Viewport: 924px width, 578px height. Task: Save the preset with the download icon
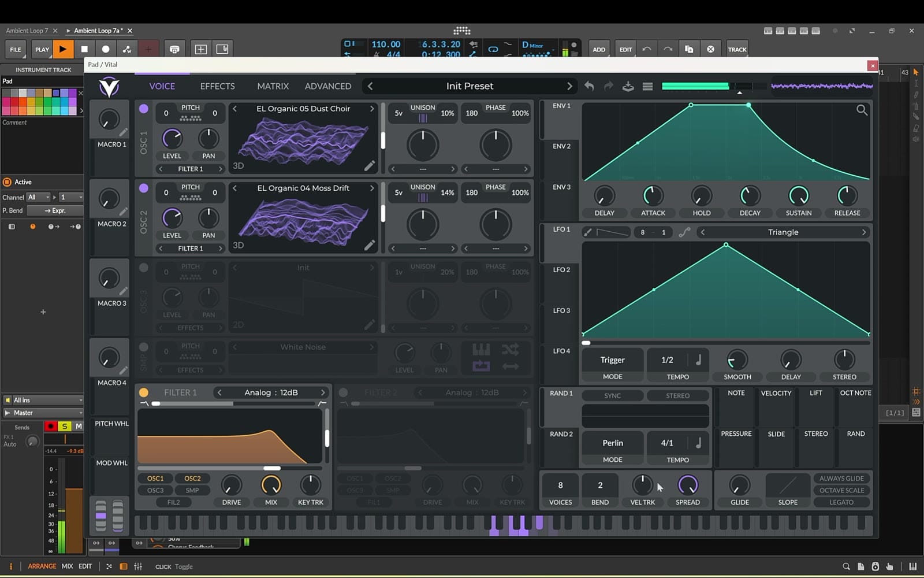click(x=628, y=86)
